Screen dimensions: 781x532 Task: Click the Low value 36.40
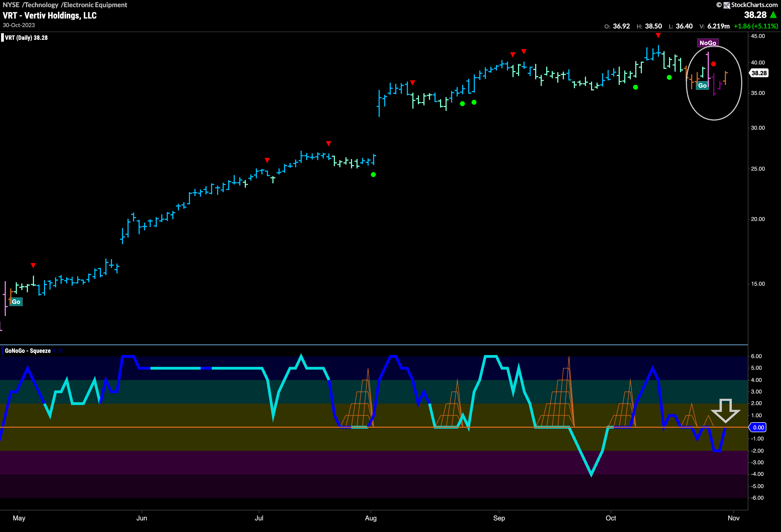coord(684,26)
